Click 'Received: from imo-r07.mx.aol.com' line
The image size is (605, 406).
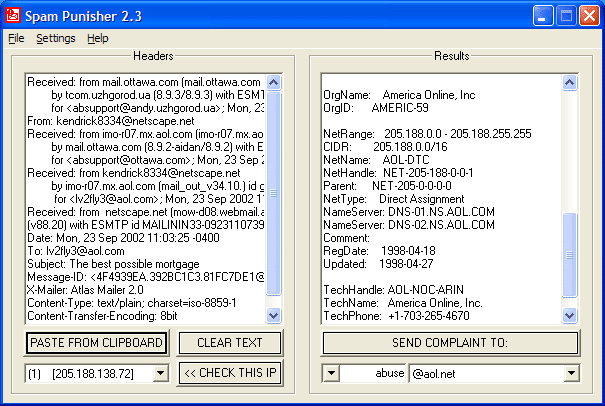146,134
